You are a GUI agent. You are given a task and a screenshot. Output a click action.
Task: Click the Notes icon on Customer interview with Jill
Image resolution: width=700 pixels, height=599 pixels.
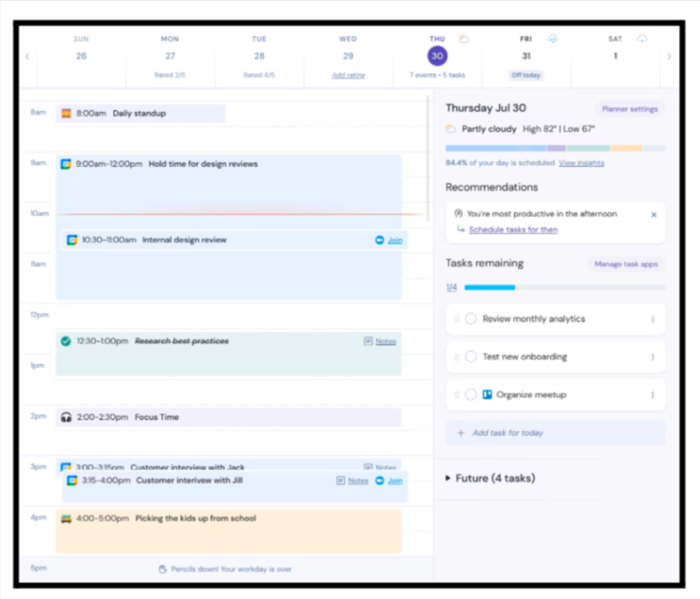[x=340, y=480]
